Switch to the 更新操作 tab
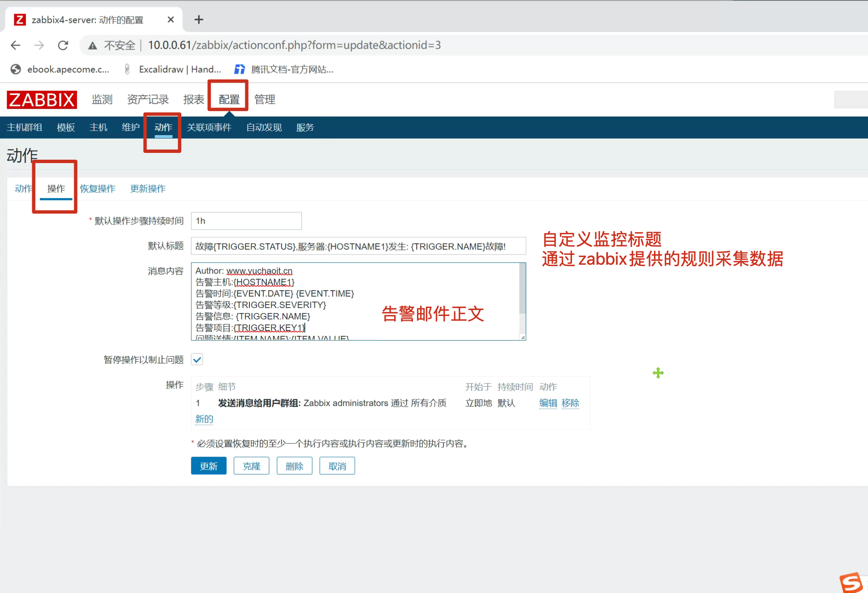Screen dimensions: 868x593 (x=148, y=188)
